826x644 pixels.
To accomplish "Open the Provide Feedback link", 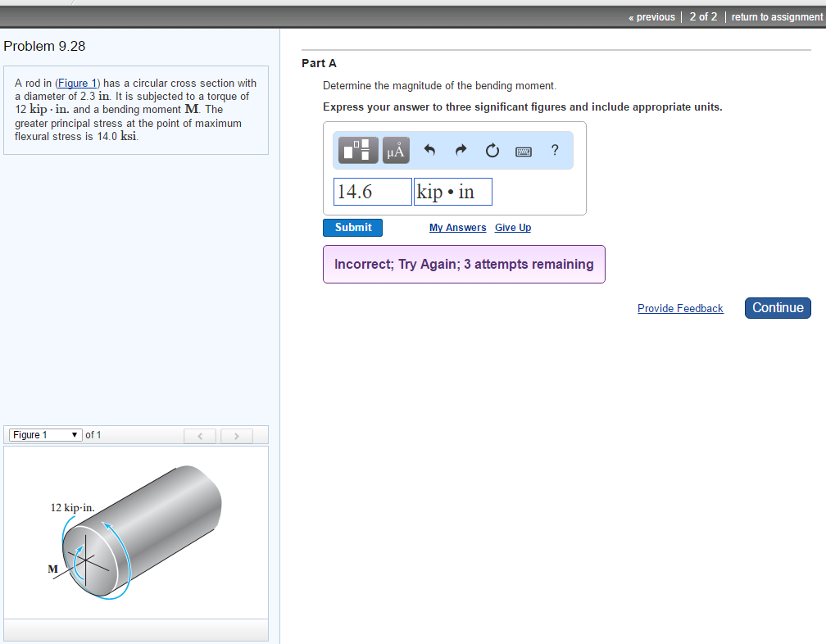I will click(680, 308).
